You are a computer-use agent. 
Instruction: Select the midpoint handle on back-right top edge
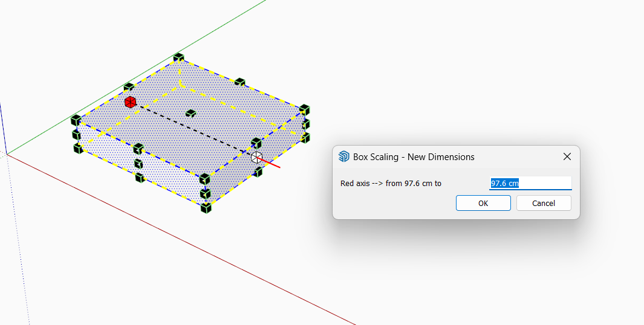240,82
